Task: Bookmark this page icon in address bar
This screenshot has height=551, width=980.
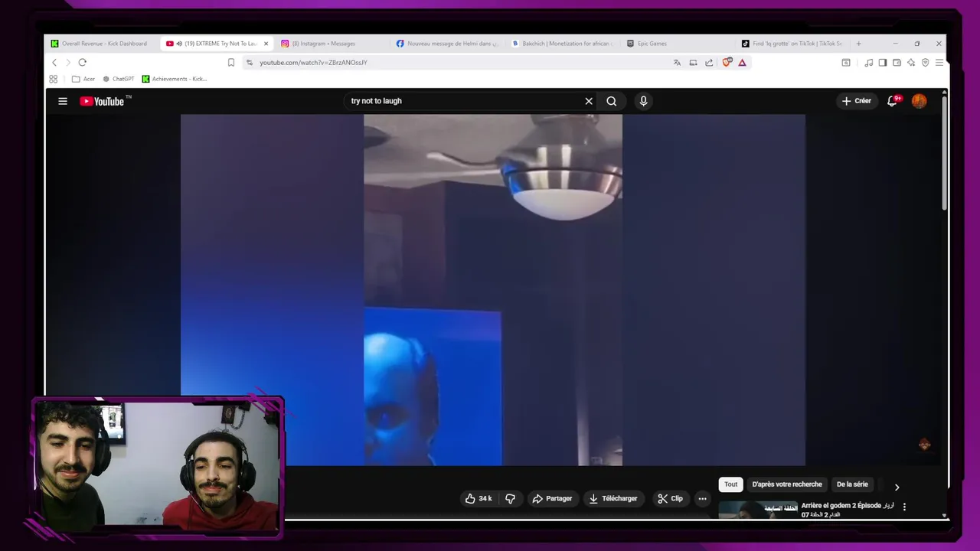Action: click(x=231, y=62)
